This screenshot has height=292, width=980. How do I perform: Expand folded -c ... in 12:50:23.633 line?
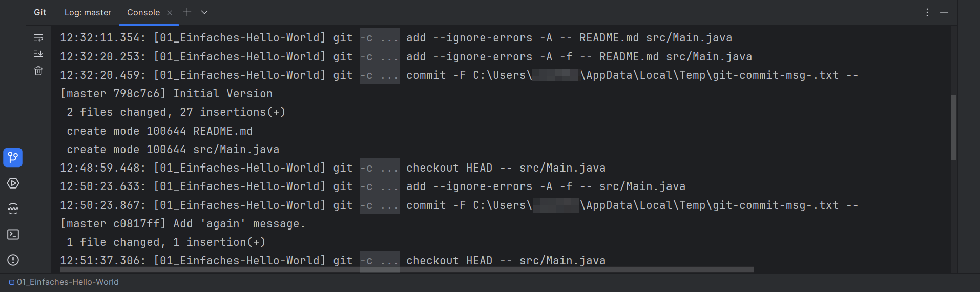coord(379,186)
